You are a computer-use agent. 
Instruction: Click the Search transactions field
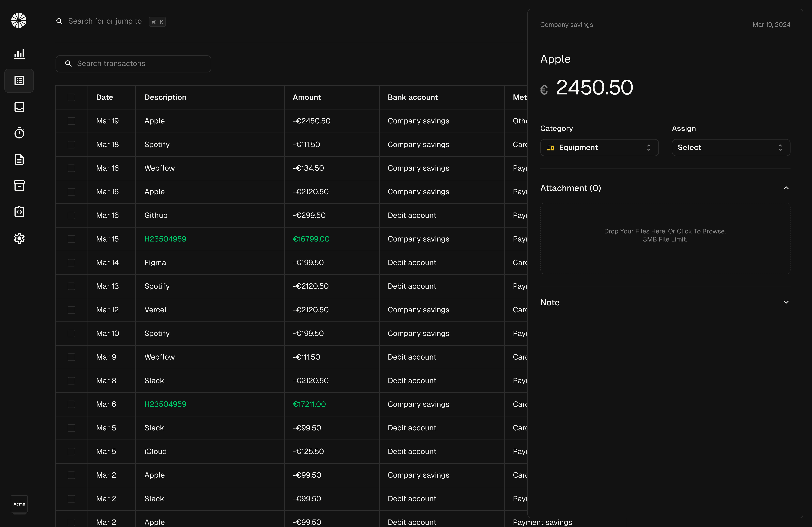click(133, 64)
